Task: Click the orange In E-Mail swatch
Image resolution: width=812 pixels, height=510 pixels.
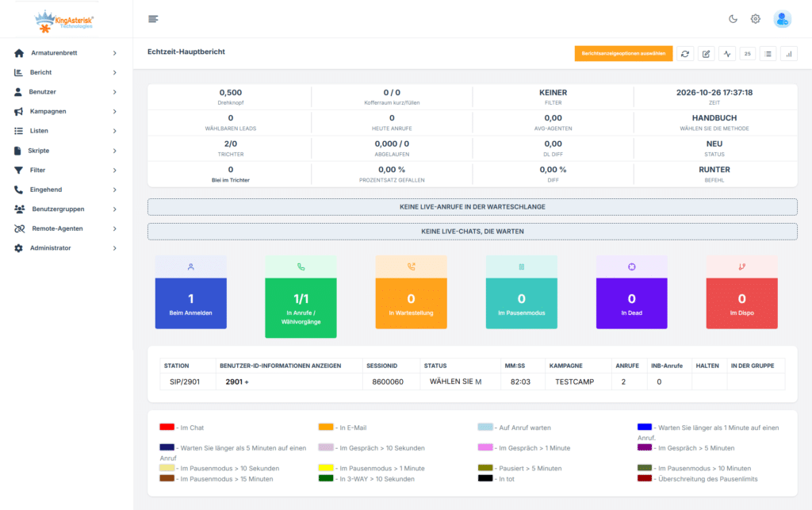Action: tap(326, 428)
